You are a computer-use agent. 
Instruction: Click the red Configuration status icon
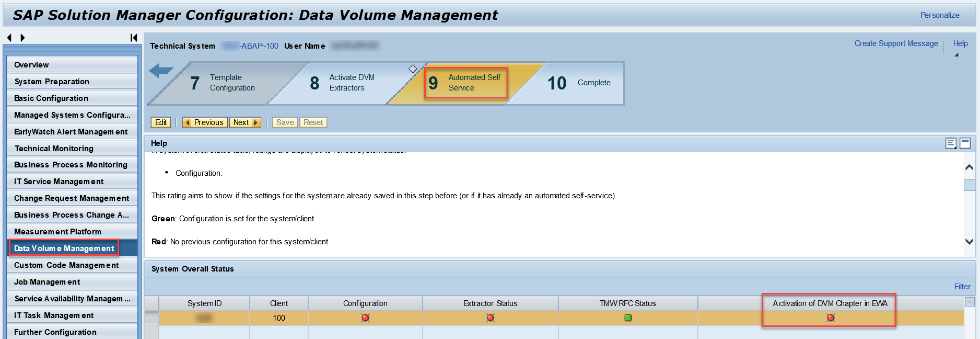(365, 318)
